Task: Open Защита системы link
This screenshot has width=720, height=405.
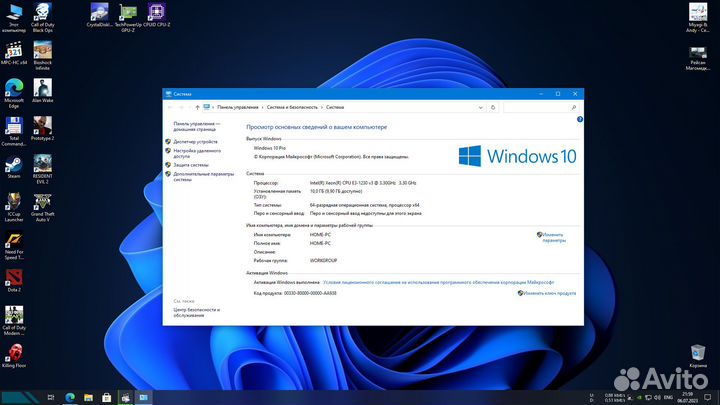Action: click(191, 165)
